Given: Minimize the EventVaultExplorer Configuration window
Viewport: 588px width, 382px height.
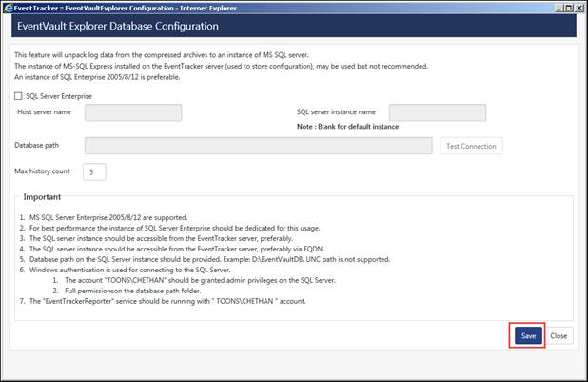Looking at the screenshot, I should click(559, 8).
